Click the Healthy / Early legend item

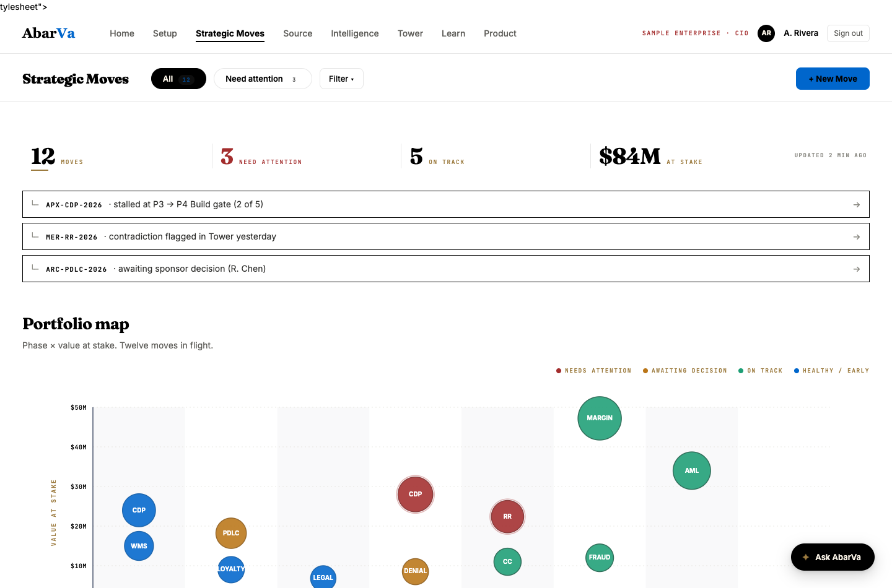(x=831, y=371)
